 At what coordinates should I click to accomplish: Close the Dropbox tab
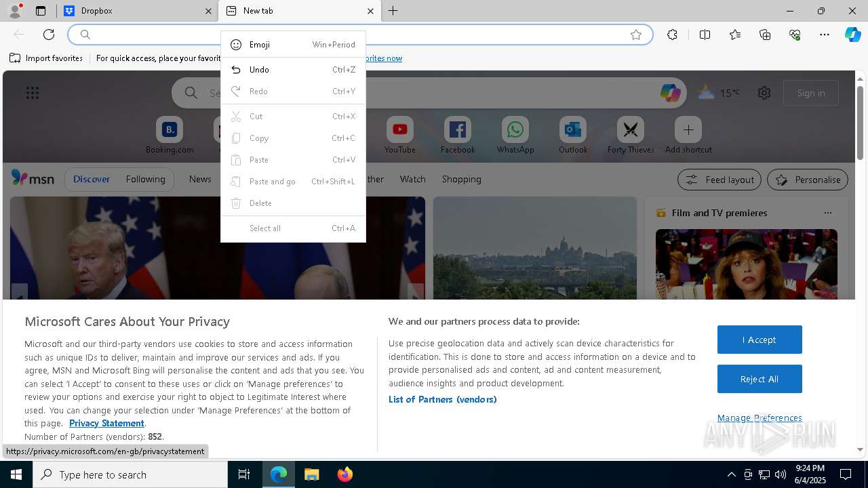(208, 11)
